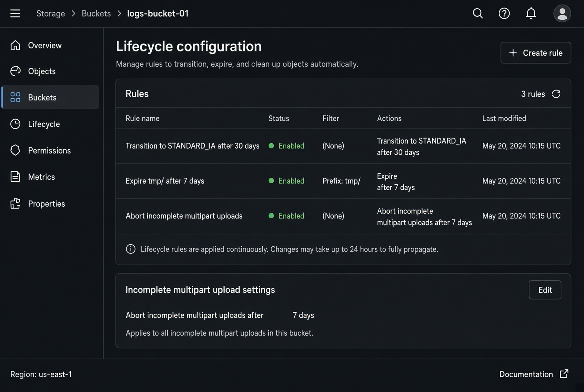Refresh the rules list
The height and width of the screenshot is (392, 584).
556,94
